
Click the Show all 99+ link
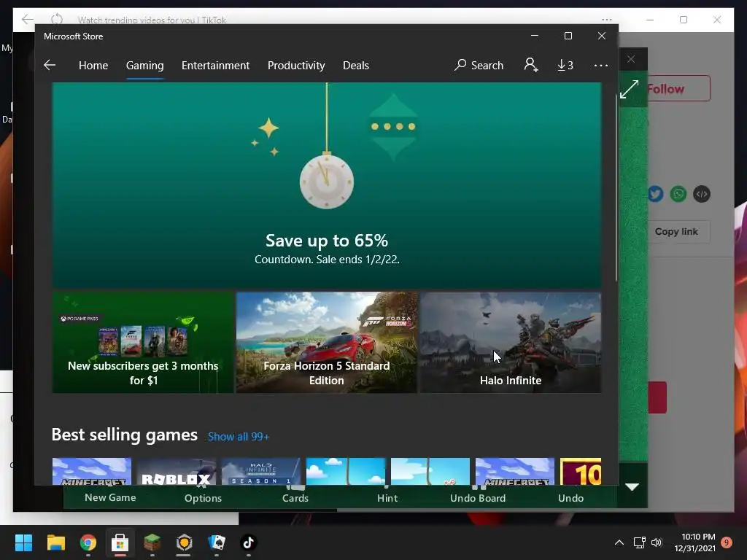pos(239,437)
